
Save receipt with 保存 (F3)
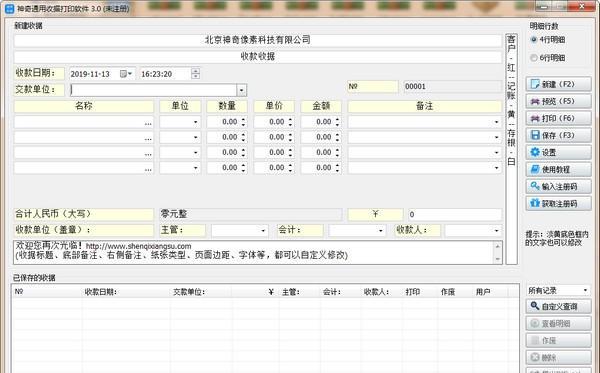click(558, 135)
